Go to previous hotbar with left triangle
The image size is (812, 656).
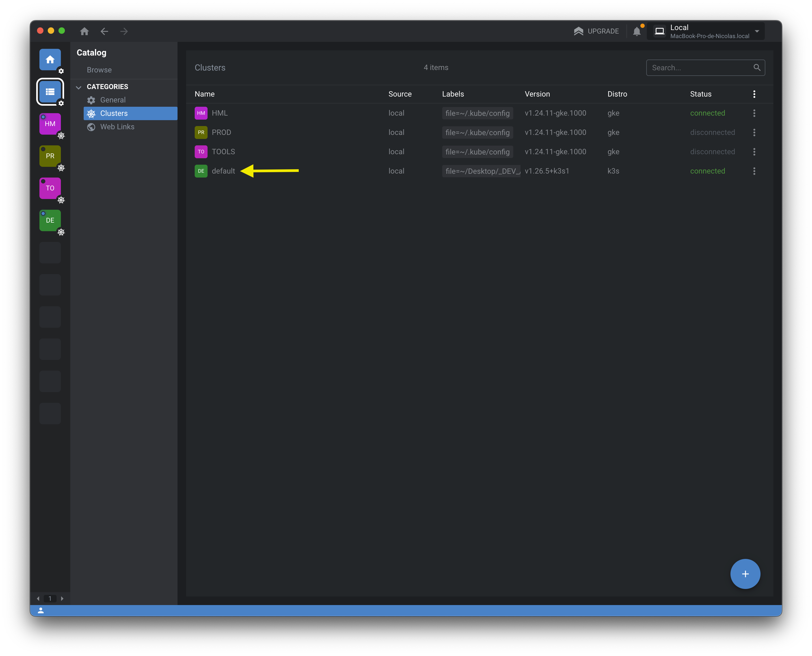[38, 598]
